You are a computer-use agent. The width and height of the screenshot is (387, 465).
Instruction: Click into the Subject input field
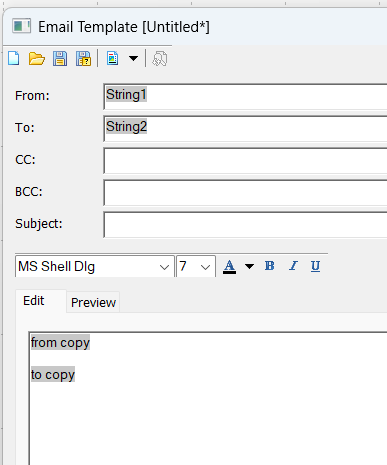(246, 225)
